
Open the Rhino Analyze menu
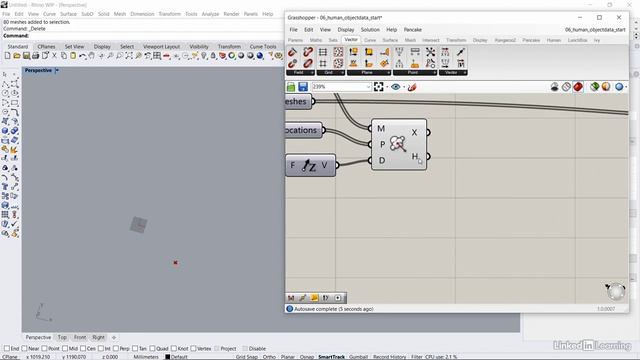point(210,14)
